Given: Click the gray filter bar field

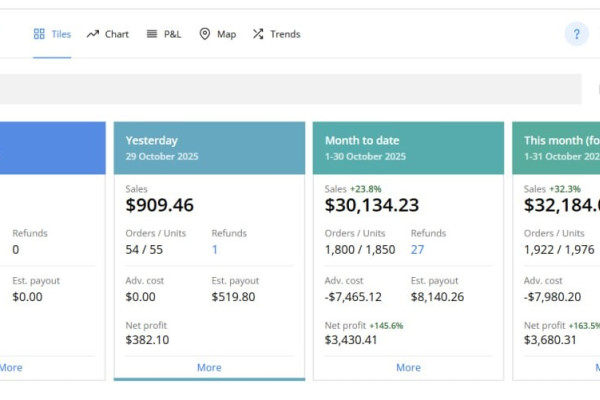Looking at the screenshot, I should [x=290, y=89].
